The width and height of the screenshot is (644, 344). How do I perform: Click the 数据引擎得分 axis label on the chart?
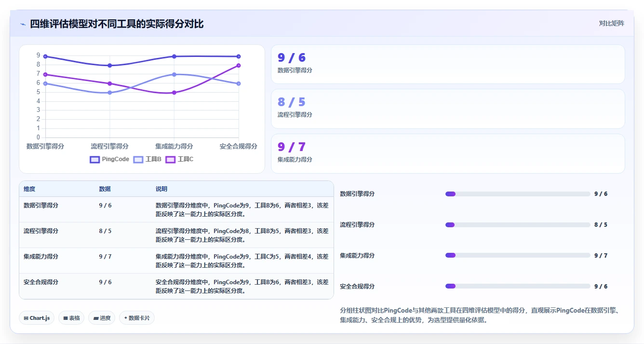pos(45,146)
